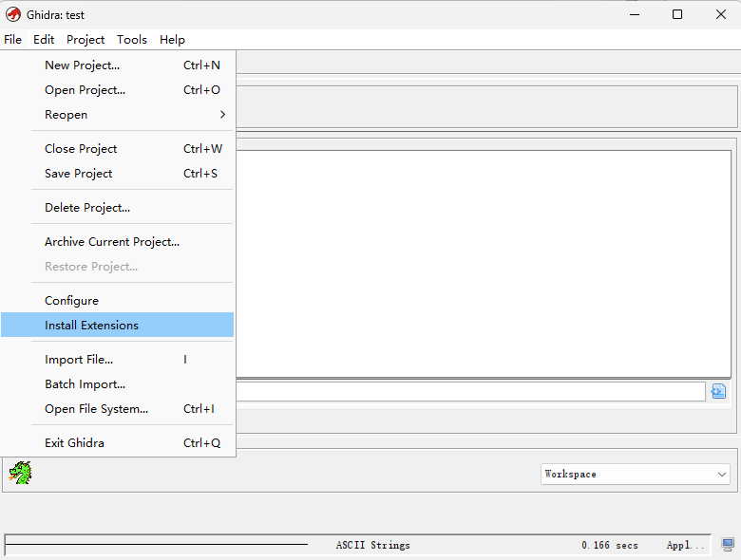Open the File menu
The image size is (741, 560).
[12, 40]
